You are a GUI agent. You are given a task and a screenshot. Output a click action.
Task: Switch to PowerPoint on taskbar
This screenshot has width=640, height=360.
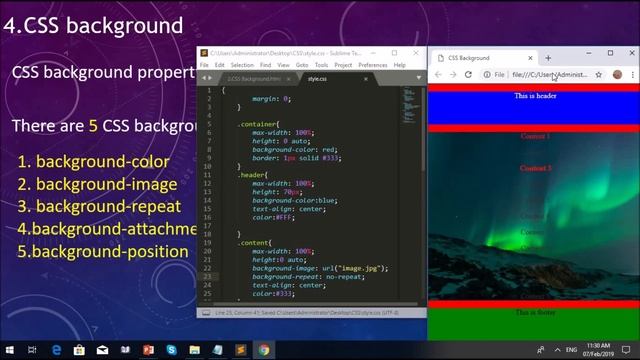pos(149,350)
